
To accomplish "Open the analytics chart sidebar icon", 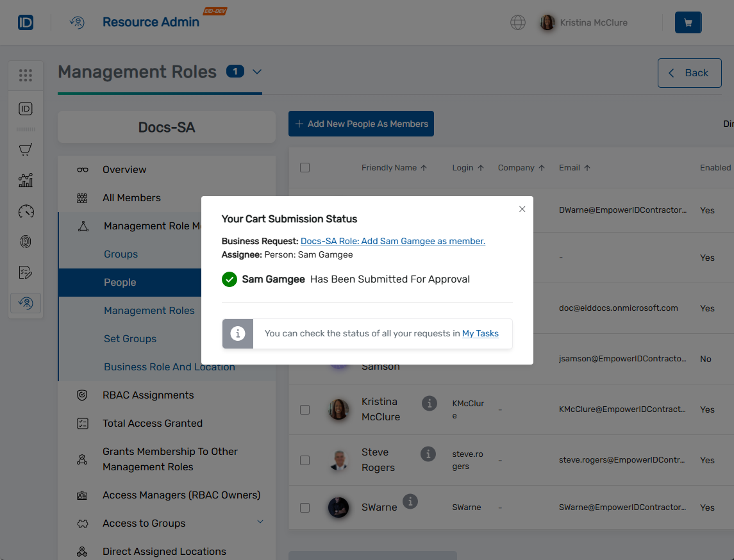I will point(26,180).
